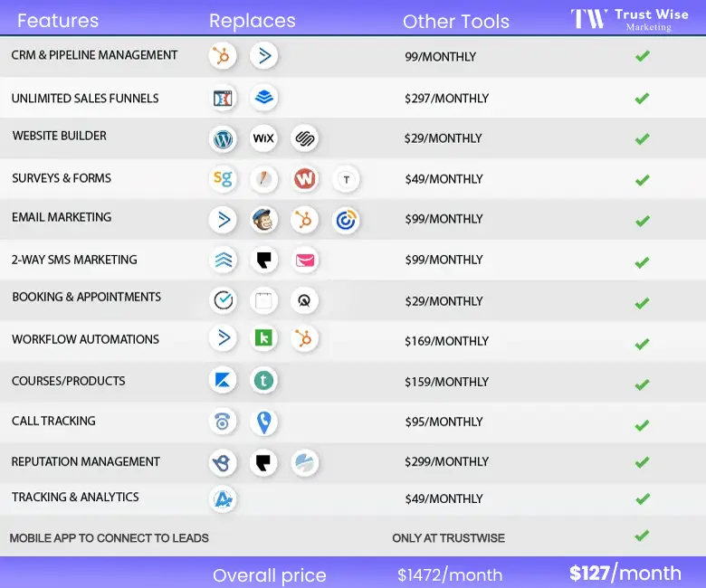Click ActiveCampaign arrow icon in Workflow Automations row
The image size is (706, 588).
pyautogui.click(x=223, y=337)
